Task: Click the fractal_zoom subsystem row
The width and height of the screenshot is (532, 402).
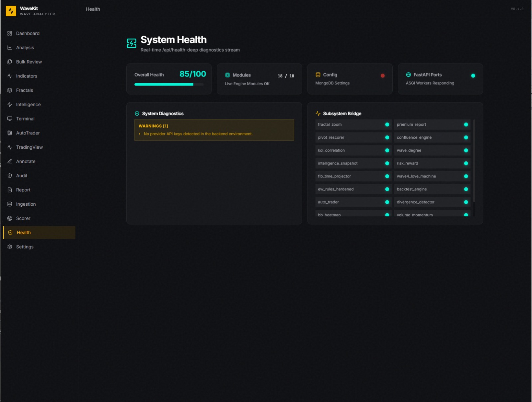Action: 353,124
